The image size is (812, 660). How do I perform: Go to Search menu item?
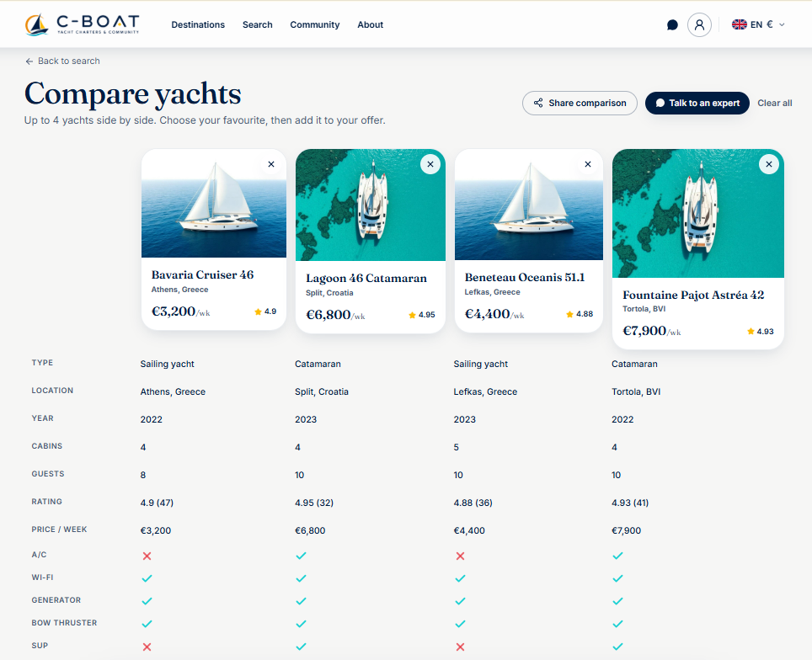pos(258,25)
